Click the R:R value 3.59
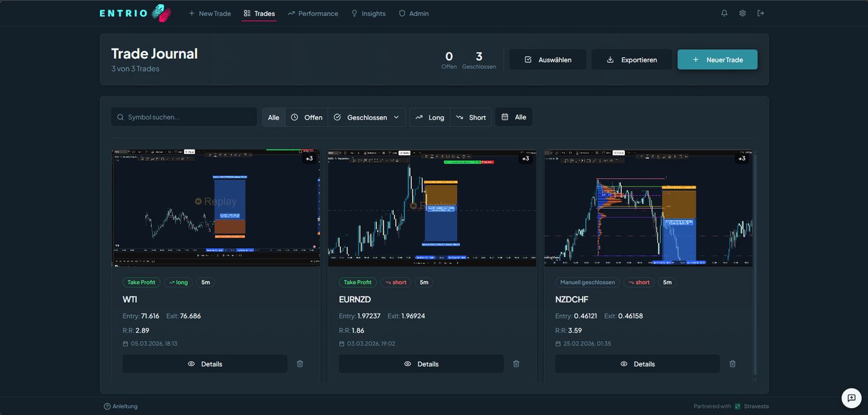The image size is (868, 415). click(x=575, y=331)
